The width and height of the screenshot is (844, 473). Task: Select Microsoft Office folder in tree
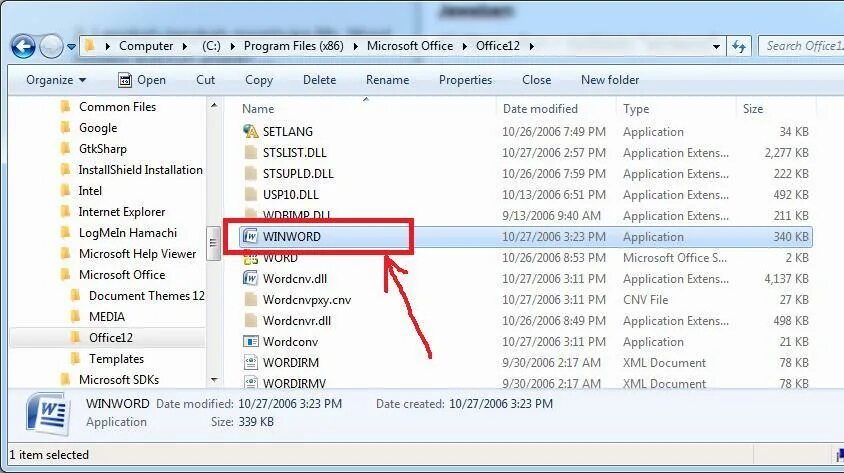(x=122, y=274)
